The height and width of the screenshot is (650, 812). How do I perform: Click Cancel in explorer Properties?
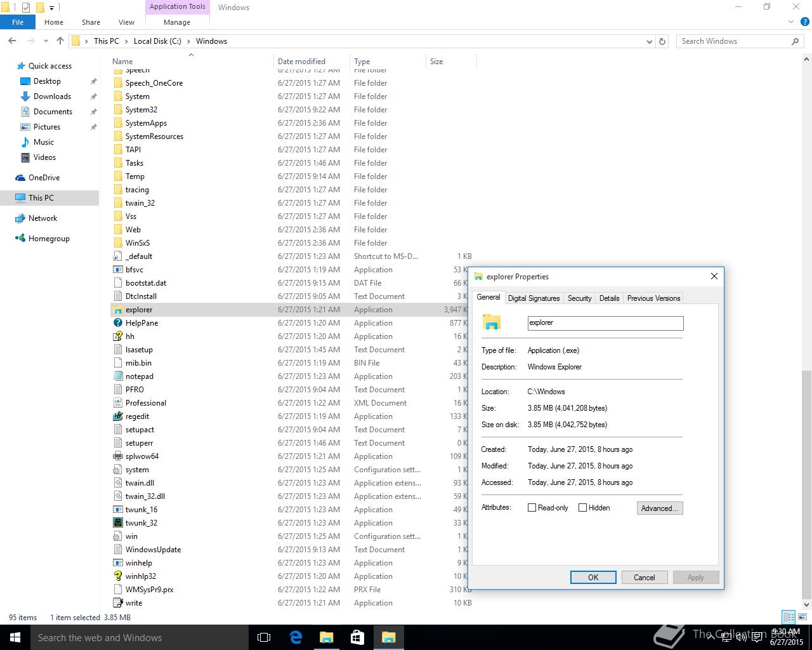644,577
